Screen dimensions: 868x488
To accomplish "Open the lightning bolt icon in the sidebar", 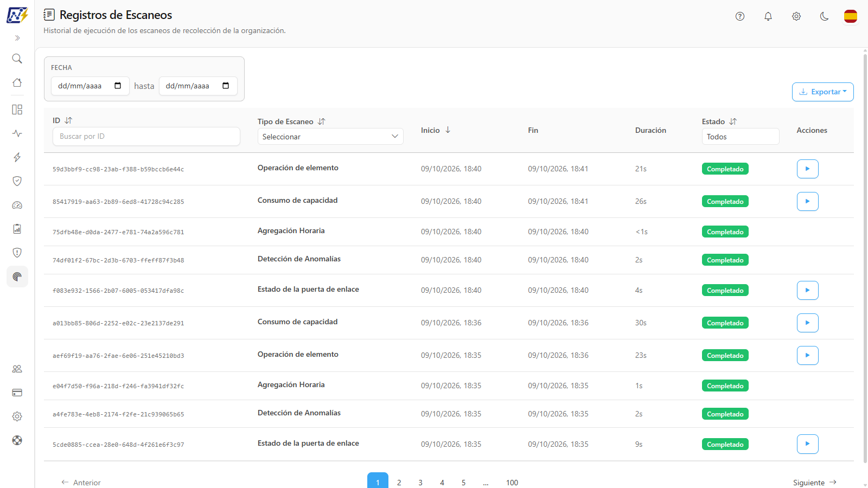I will pyautogui.click(x=17, y=157).
